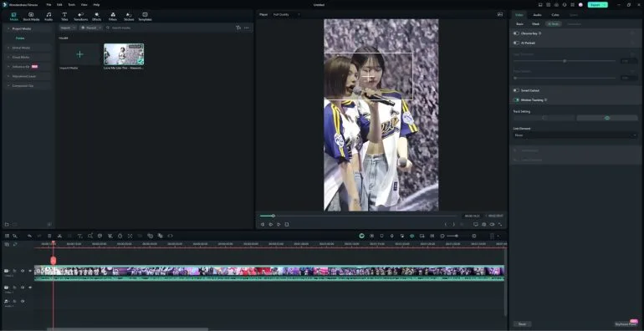Select the Love Me Like This video thumbnail
The image size is (644, 331).
click(124, 54)
